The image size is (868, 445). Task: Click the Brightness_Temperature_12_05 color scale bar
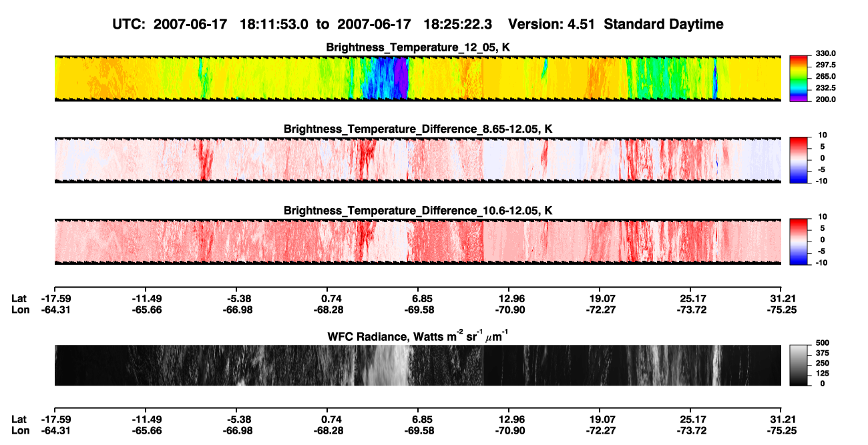coord(799,76)
